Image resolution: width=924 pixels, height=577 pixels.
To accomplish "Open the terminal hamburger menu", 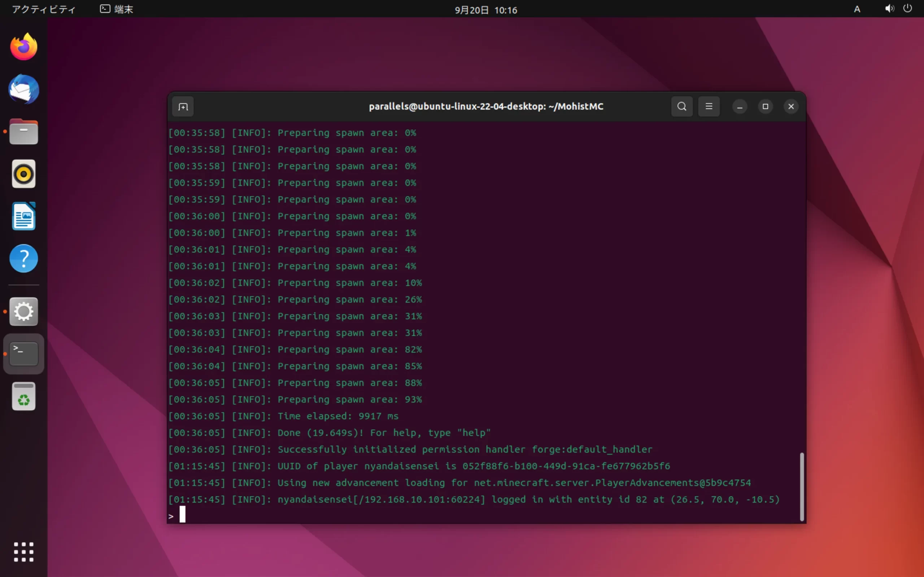I will [x=709, y=106].
